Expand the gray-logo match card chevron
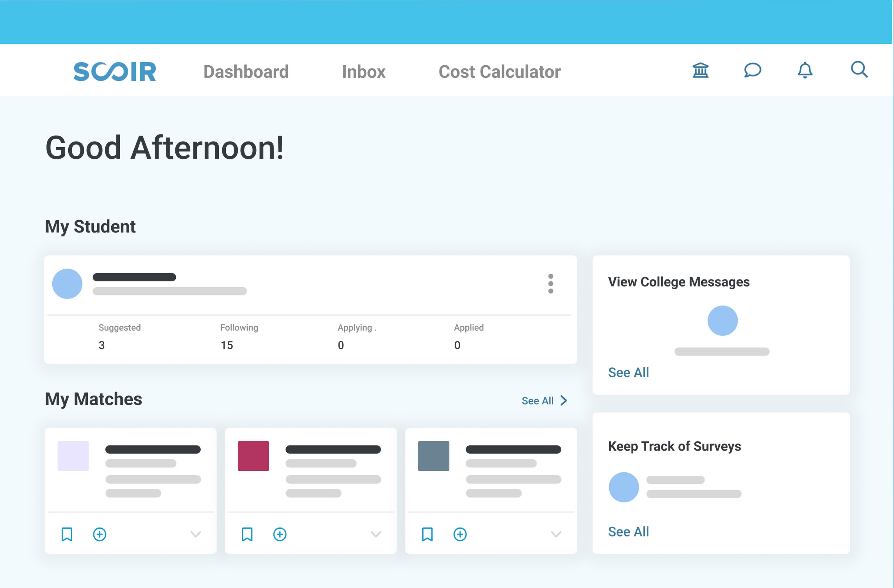 556,534
